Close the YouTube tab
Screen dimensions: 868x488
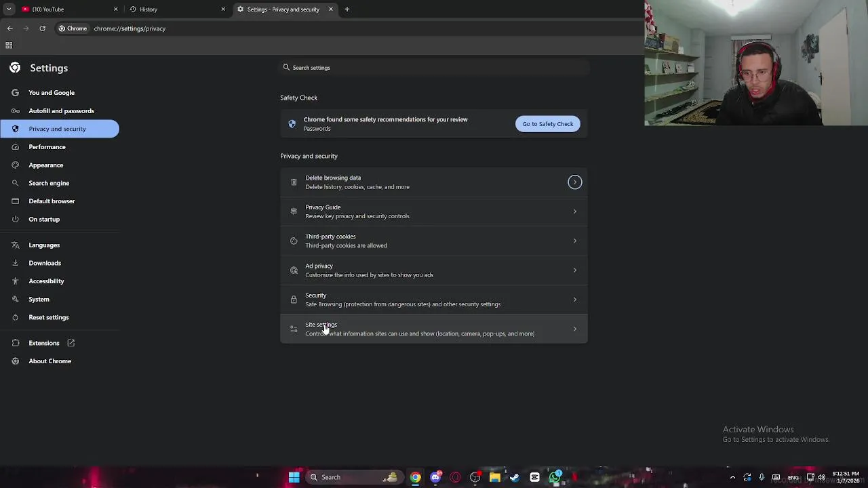coord(115,9)
